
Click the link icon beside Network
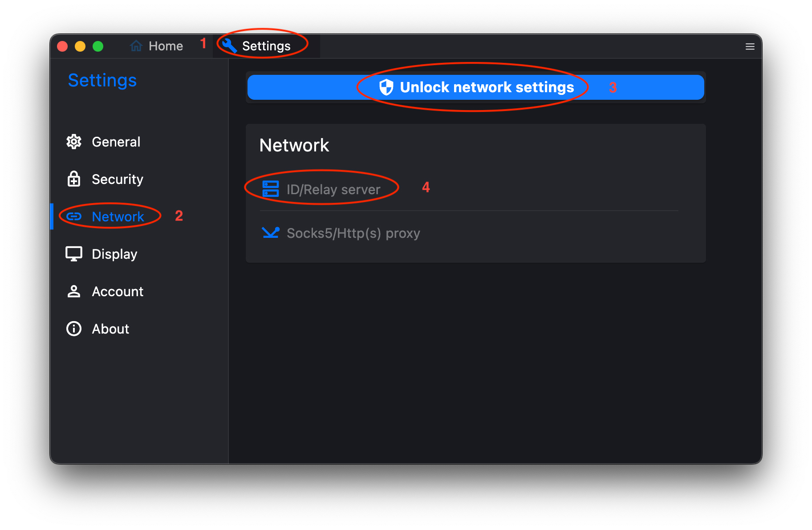(74, 216)
